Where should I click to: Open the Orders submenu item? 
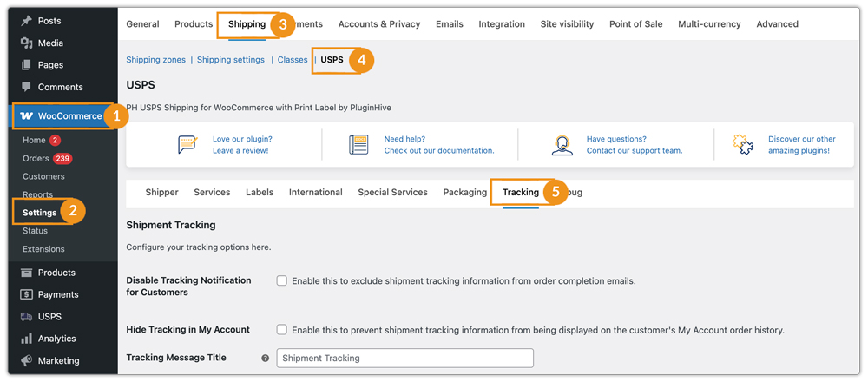36,158
